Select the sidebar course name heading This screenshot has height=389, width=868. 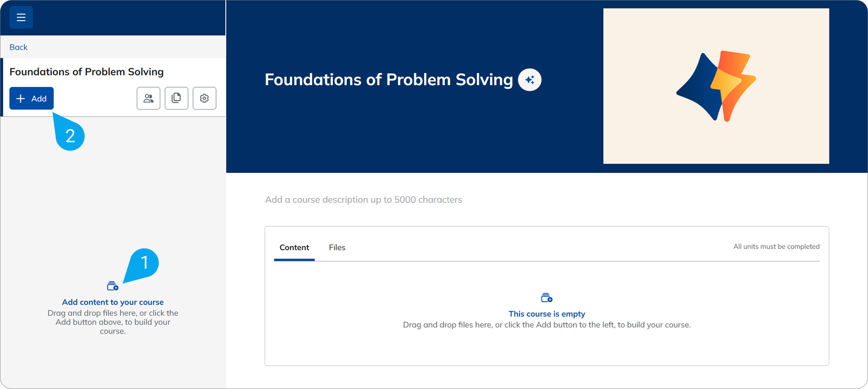pyautogui.click(x=86, y=72)
